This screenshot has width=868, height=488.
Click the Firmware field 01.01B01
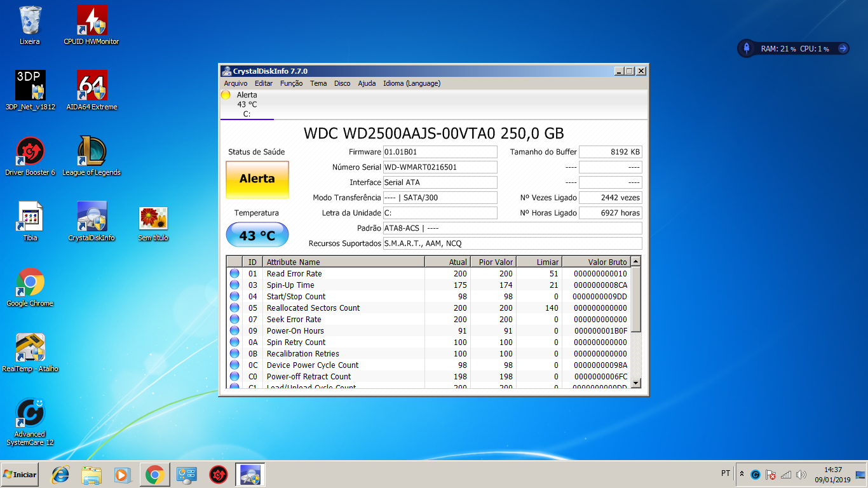point(440,152)
